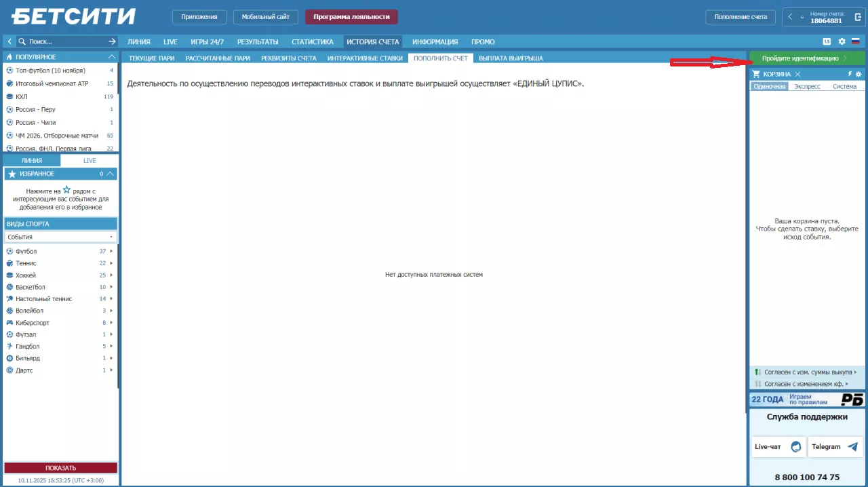Click the search submit arrow
This screenshot has height=487, width=868.
tap(113, 41)
